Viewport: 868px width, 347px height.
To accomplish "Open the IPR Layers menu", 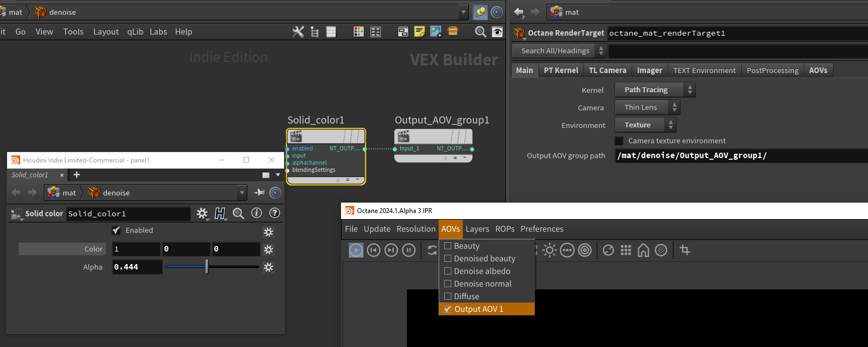I will (478, 229).
